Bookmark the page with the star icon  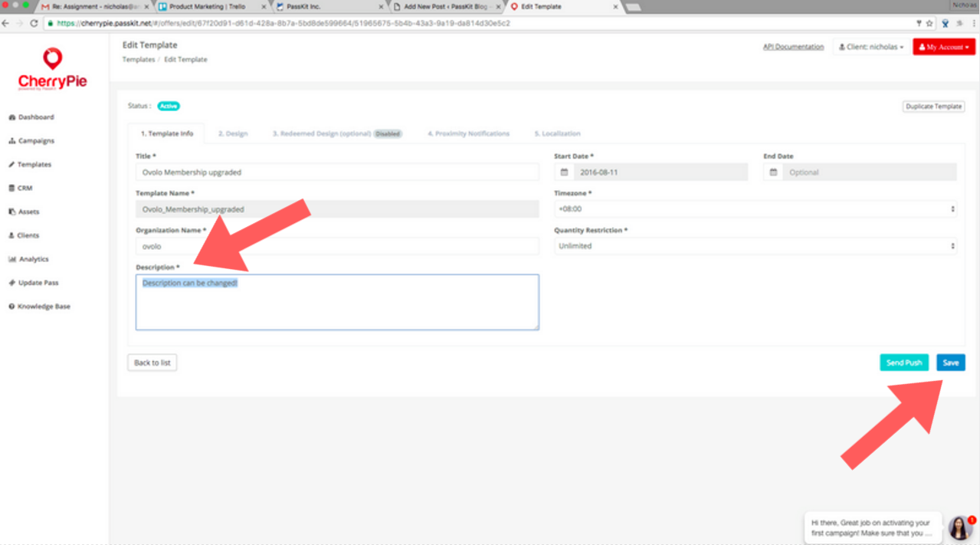click(929, 23)
